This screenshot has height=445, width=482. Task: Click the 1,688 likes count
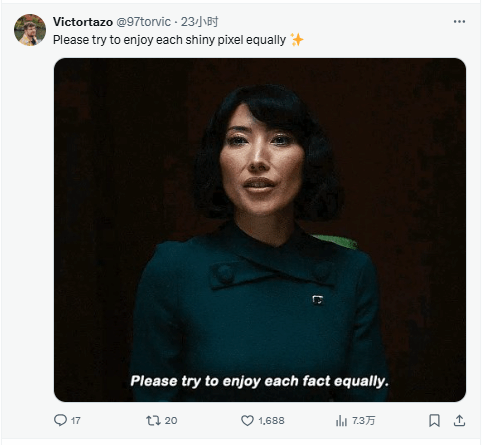click(x=271, y=421)
